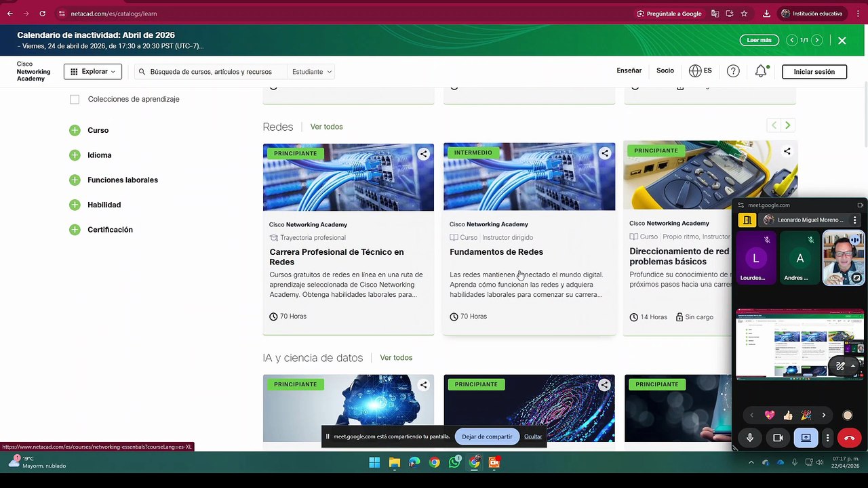Show previous Redes carousel cards
Screen dimensions: 868x488
click(774, 125)
